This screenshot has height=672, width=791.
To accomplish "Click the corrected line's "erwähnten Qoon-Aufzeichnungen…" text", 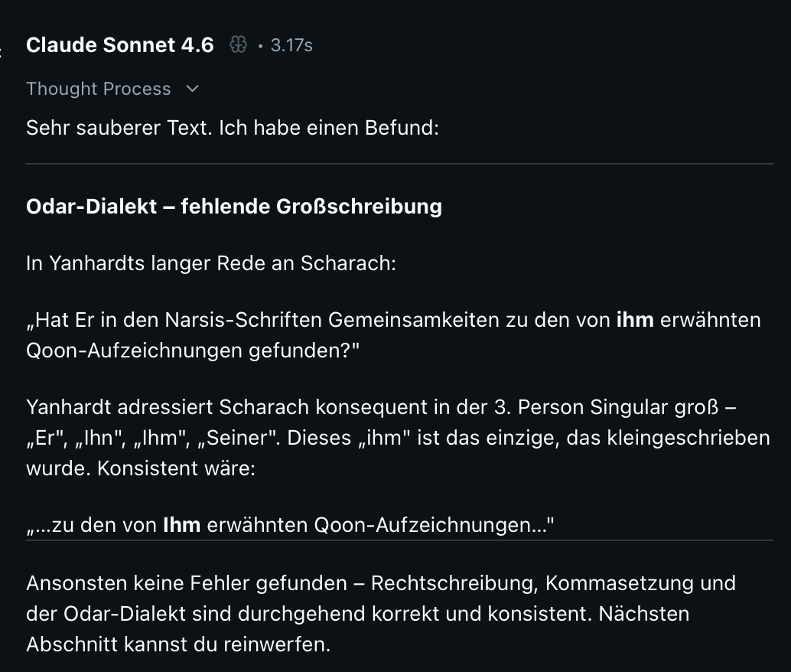I will pyautogui.click(x=380, y=525).
